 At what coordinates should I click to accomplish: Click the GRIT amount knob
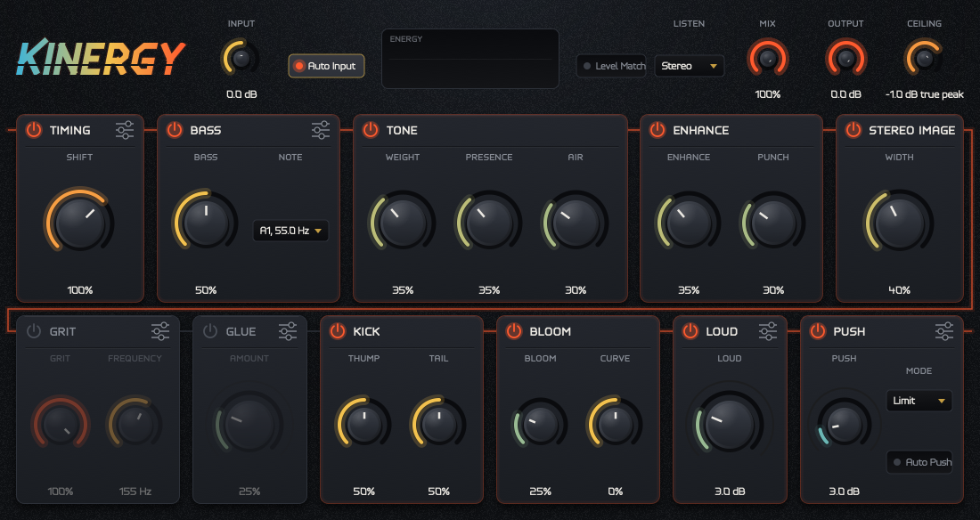61,424
